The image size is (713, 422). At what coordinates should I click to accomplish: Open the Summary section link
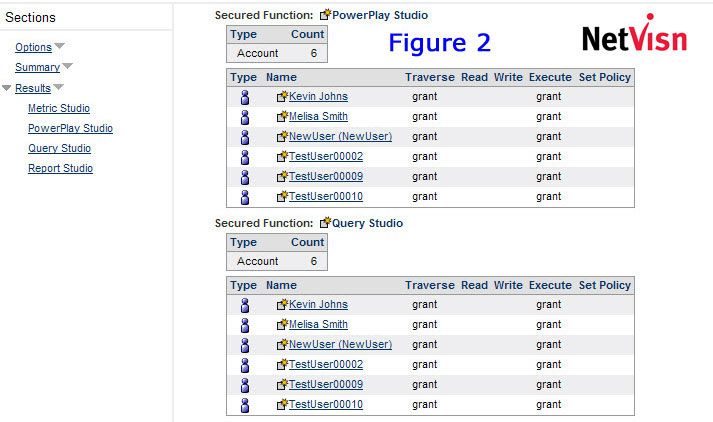coord(37,67)
